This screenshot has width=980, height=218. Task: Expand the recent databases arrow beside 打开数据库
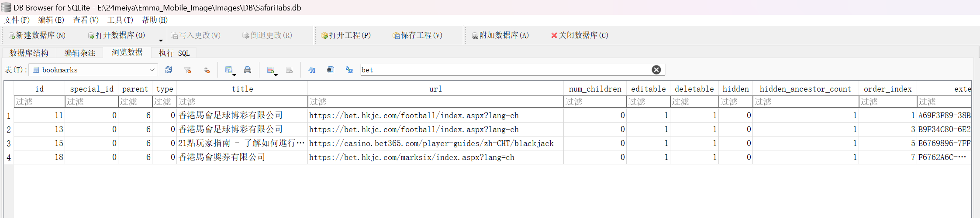(161, 41)
